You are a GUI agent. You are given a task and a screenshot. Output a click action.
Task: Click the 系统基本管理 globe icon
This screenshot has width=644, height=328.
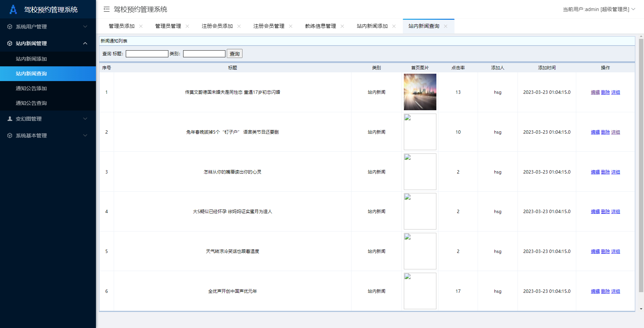(x=9, y=135)
